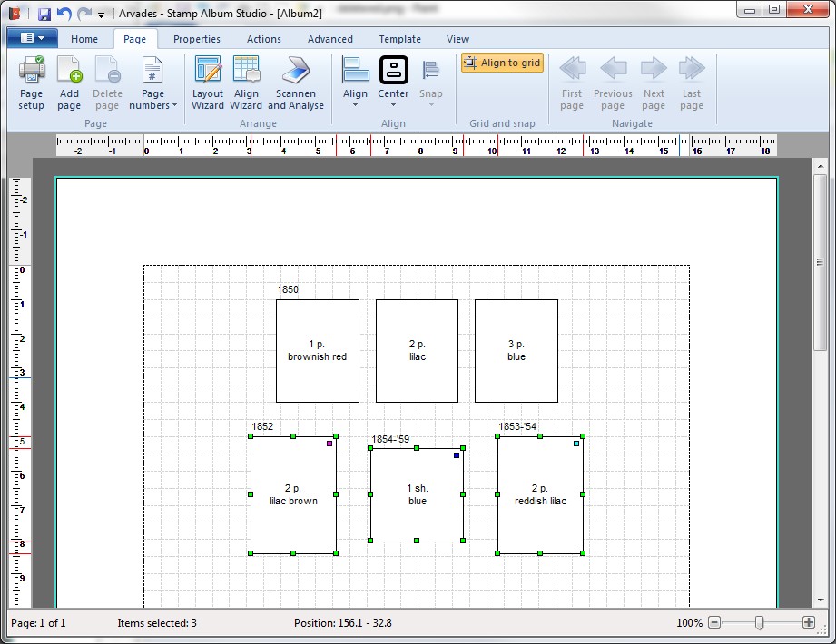This screenshot has width=836, height=644.
Task: Select the 2 p. reddish lilac stamp box
Action: [x=540, y=495]
